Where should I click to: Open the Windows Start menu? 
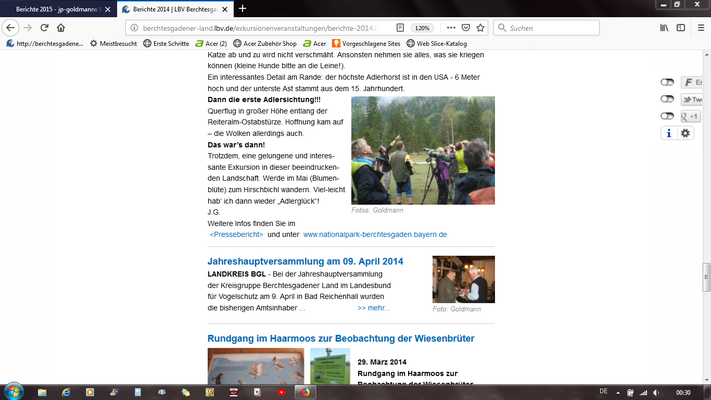(13, 392)
